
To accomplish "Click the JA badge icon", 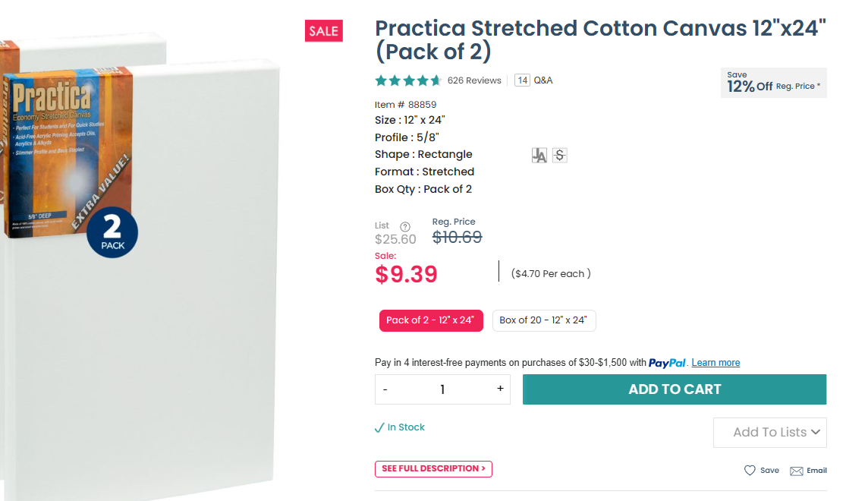I will tap(539, 156).
